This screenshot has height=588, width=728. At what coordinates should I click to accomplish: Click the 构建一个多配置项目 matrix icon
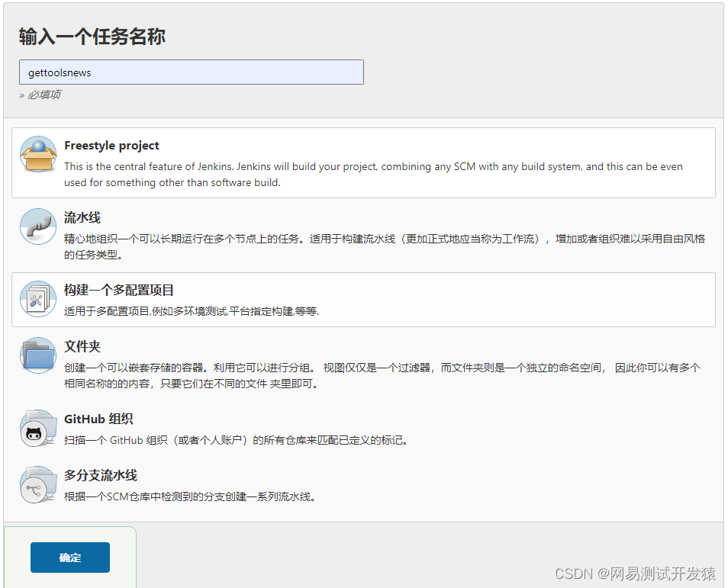pos(37,298)
